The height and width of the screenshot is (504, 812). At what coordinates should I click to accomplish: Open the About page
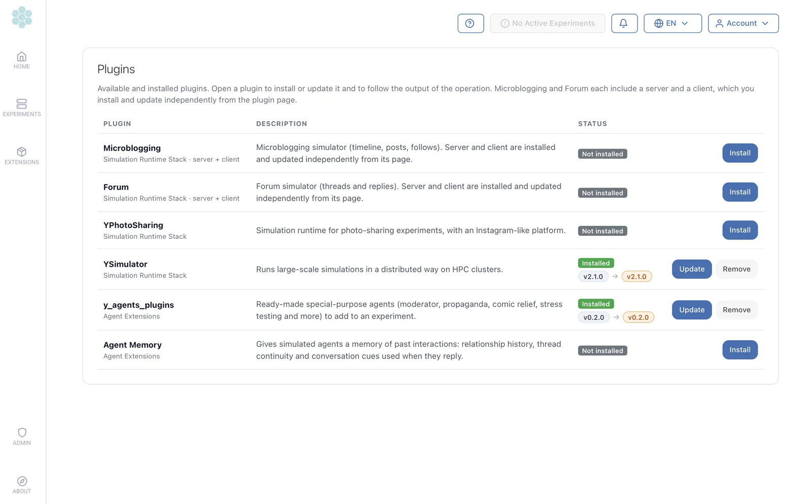[x=22, y=485]
